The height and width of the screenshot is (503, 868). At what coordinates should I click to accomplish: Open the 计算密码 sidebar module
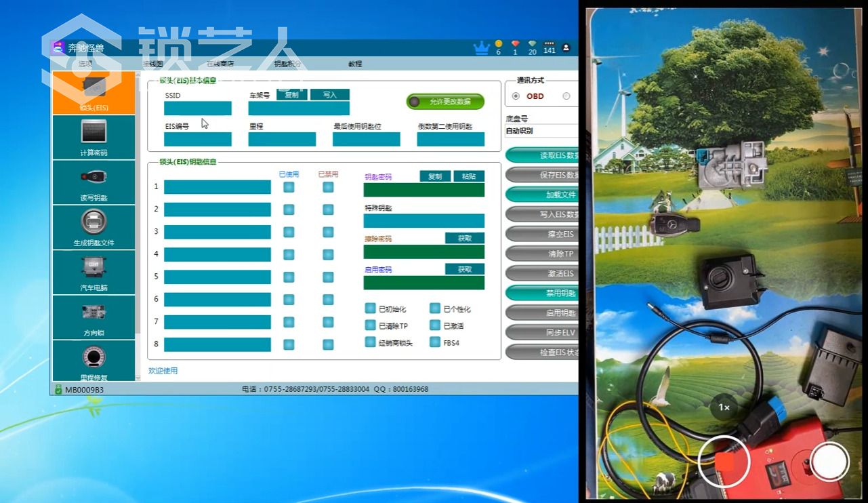click(x=94, y=138)
